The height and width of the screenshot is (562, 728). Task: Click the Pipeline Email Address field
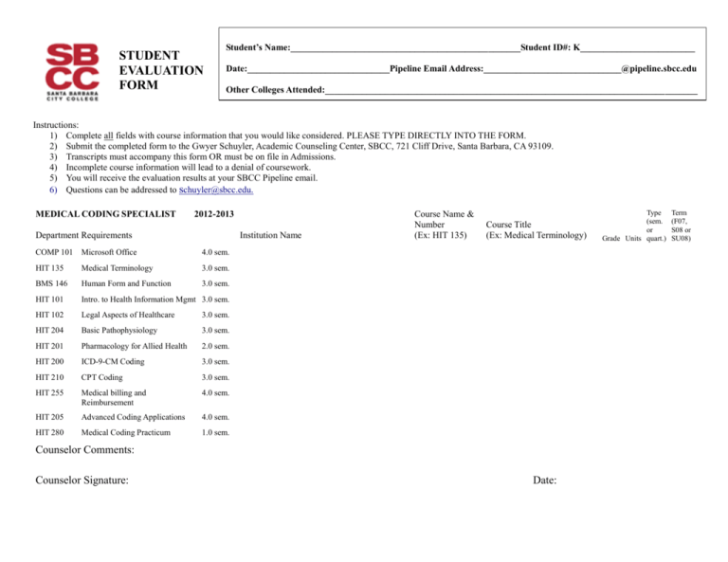click(552, 69)
